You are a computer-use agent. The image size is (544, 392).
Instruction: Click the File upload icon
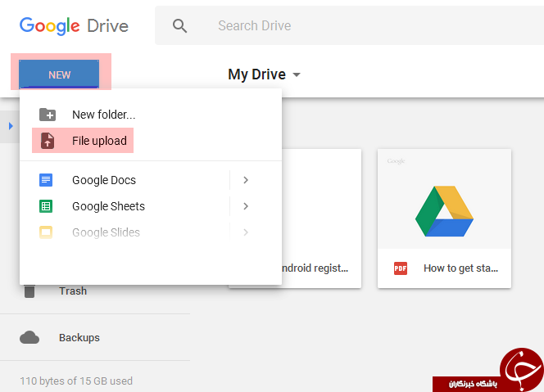click(x=48, y=141)
